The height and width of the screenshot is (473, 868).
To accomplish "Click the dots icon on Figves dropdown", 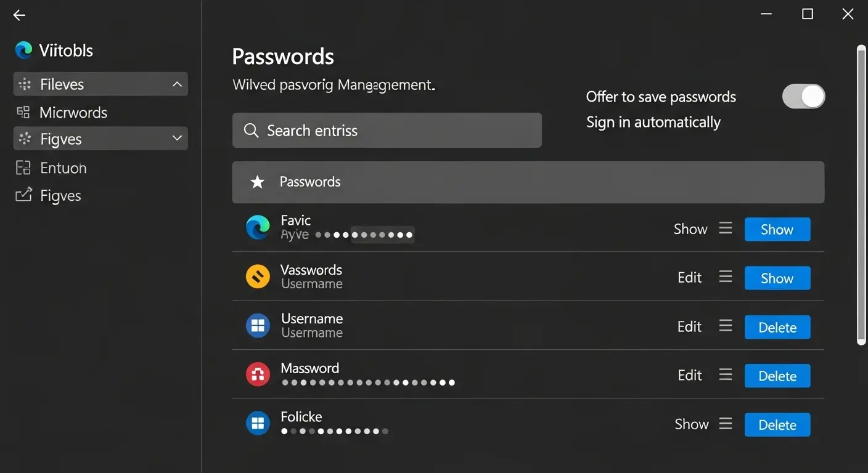I will (x=25, y=139).
